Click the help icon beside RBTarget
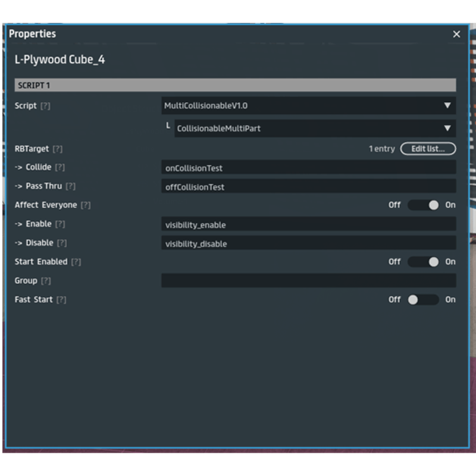The width and height of the screenshot is (476, 476). (x=57, y=149)
